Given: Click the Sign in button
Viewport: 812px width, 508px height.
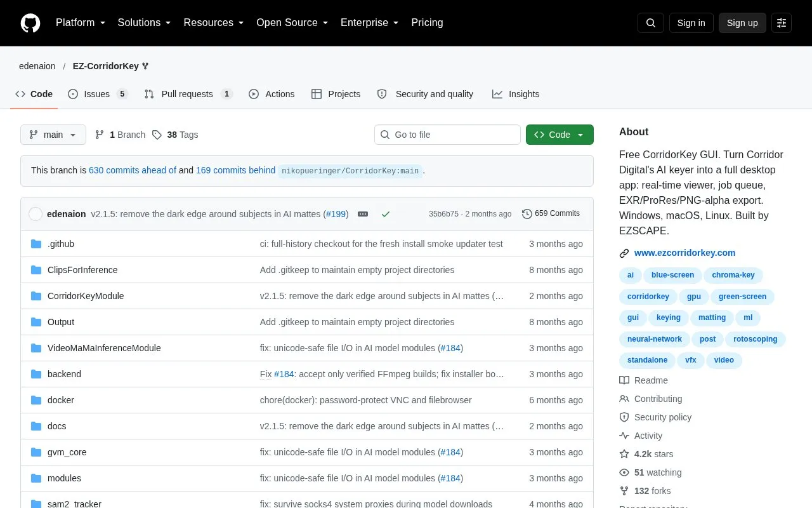Looking at the screenshot, I should 691,23.
